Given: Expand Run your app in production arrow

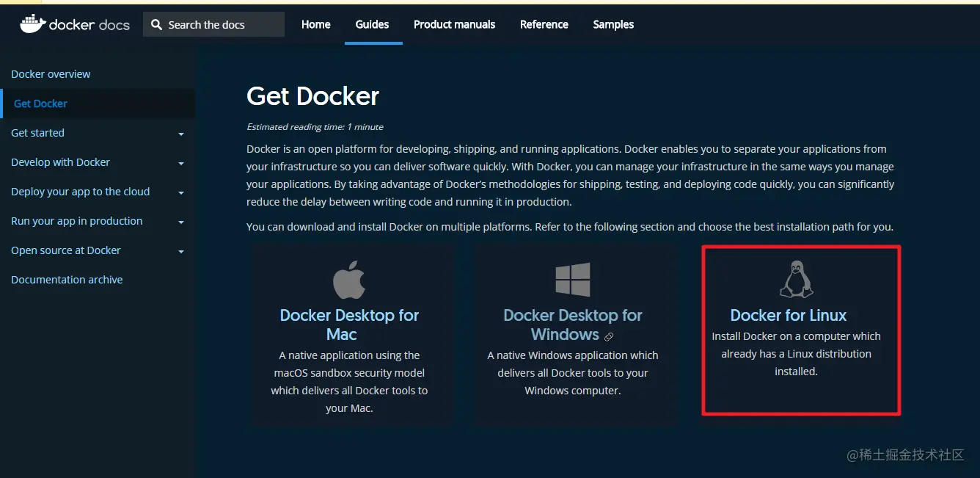Looking at the screenshot, I should click(x=181, y=222).
